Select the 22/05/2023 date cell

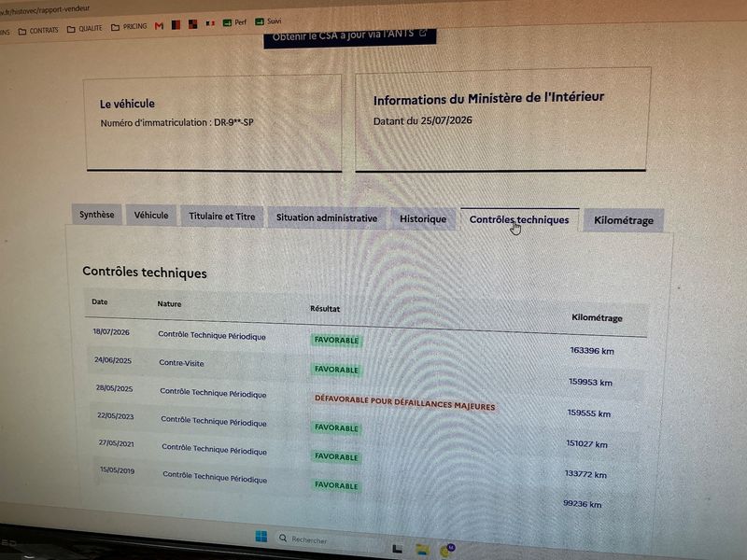116,415
